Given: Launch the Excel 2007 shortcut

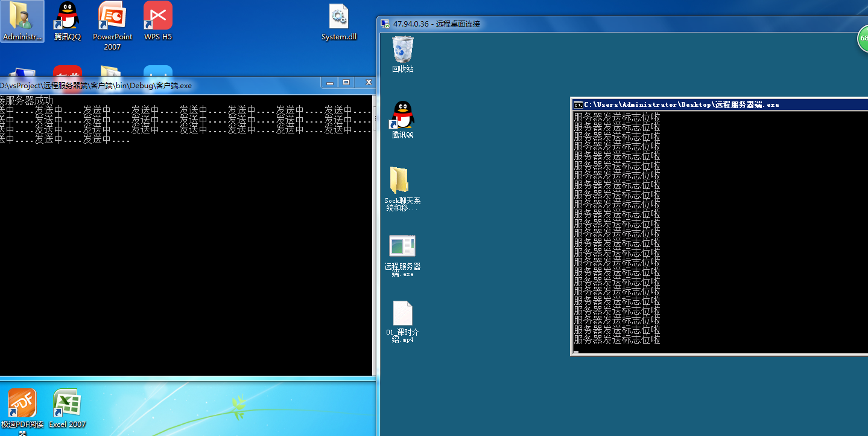Looking at the screenshot, I should point(67,409).
